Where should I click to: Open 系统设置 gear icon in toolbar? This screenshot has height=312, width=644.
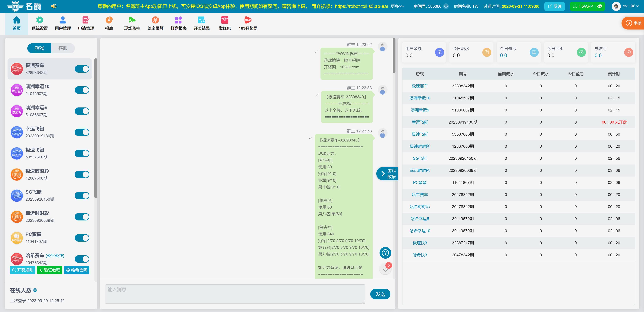point(40,20)
